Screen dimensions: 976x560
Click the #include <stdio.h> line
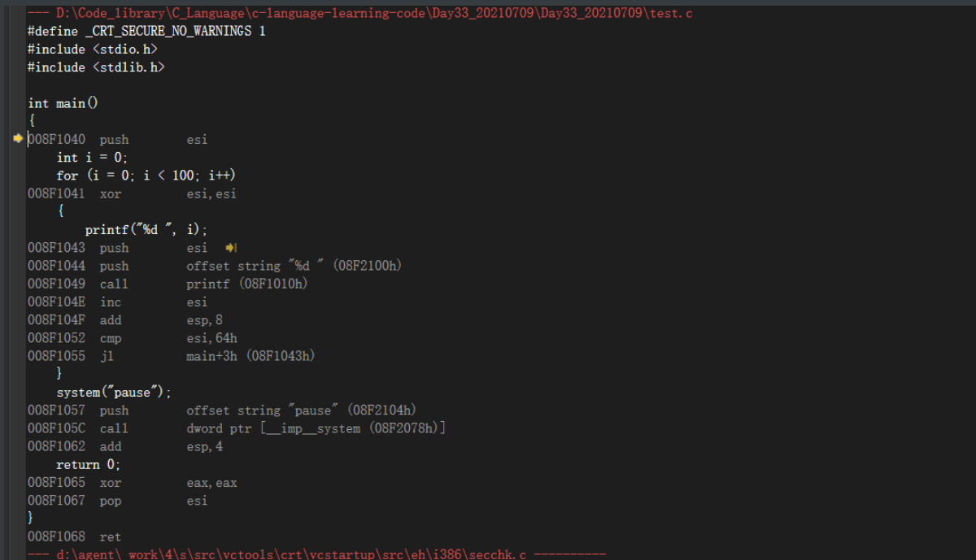(x=93, y=49)
